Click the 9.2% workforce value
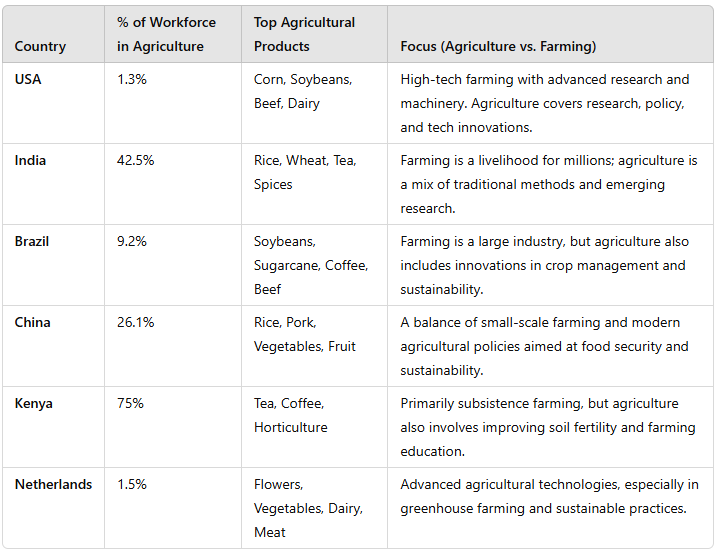 (133, 241)
